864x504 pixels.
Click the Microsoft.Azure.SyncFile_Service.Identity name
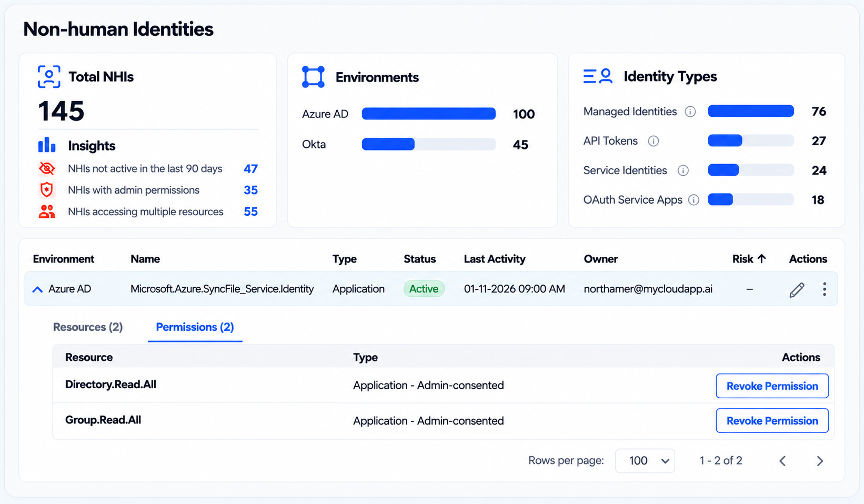(222, 289)
